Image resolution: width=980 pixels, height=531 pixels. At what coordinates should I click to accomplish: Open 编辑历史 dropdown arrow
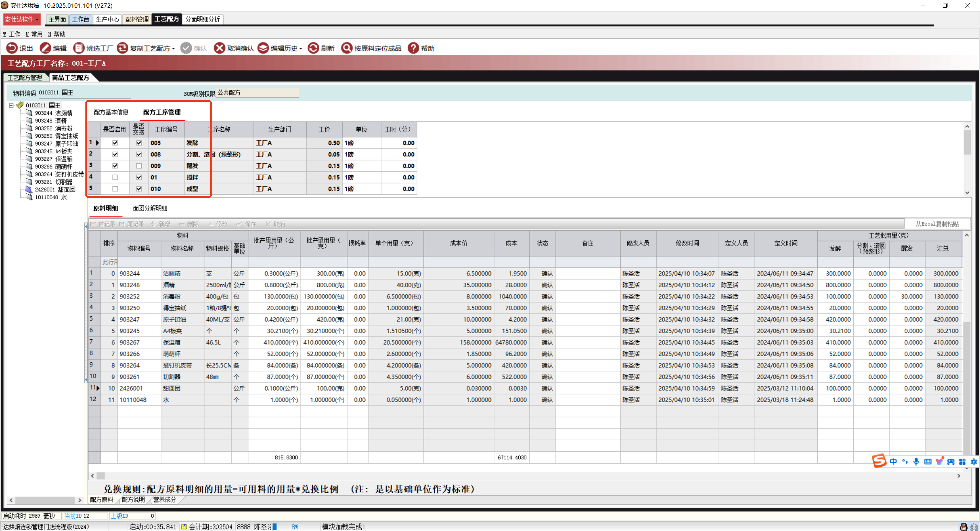pos(301,49)
